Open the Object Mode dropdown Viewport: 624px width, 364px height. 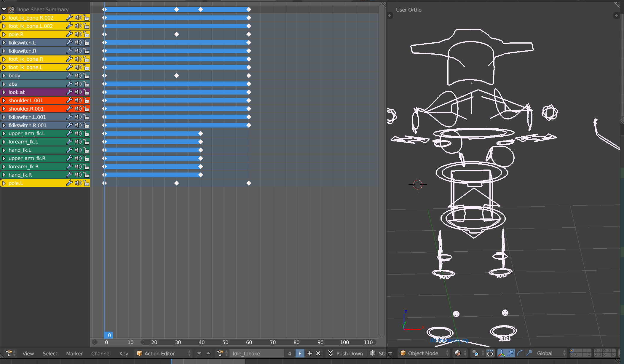[423, 353]
